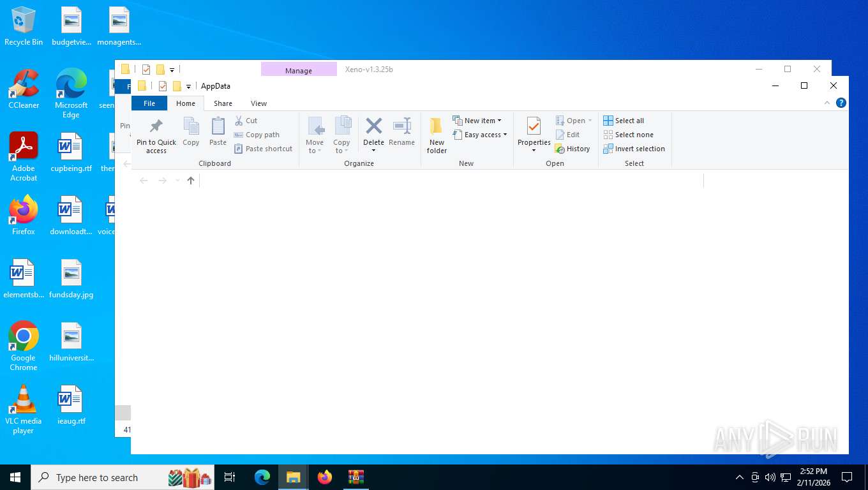
Task: Click Copy path in Clipboard group
Action: point(257,135)
